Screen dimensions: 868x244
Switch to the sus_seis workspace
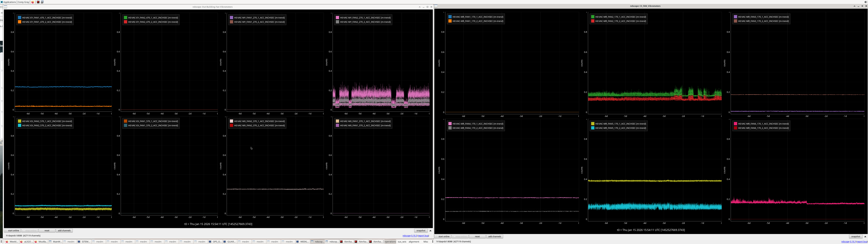coord(402,242)
